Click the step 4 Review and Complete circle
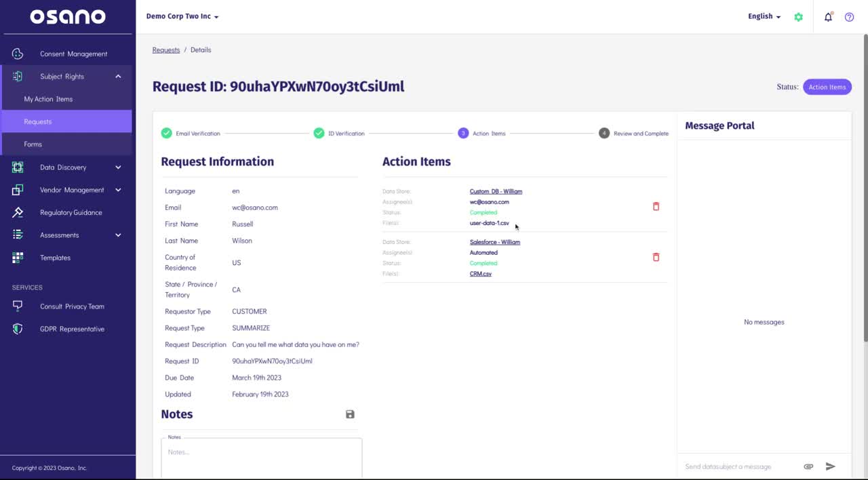This screenshot has height=480, width=868. click(x=604, y=133)
